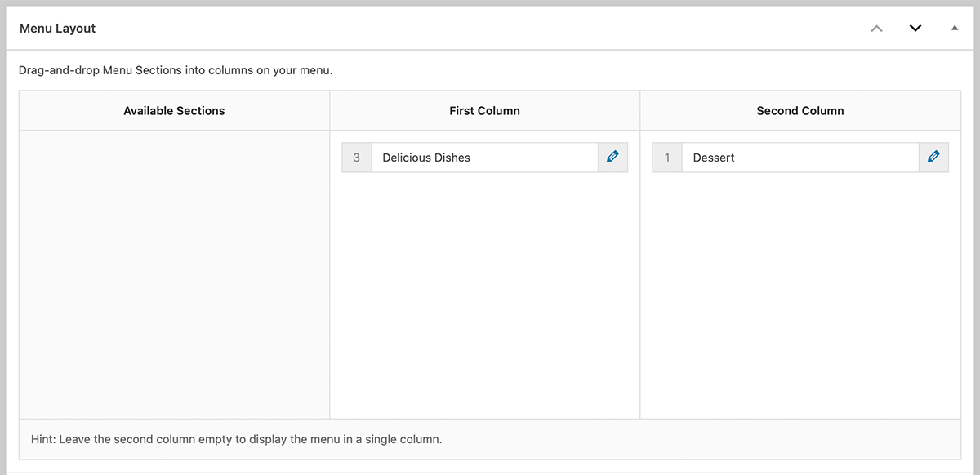Click the Menu Layout panel title
The image size is (980, 475).
(x=57, y=29)
